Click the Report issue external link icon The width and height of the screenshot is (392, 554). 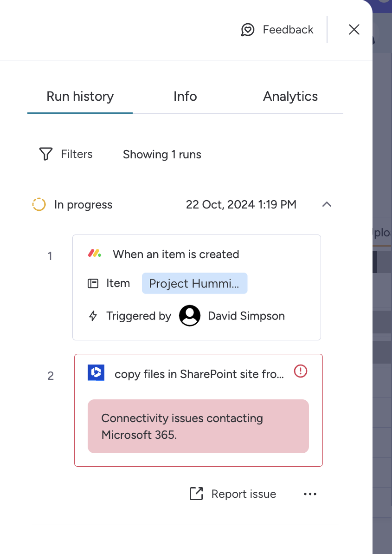point(196,494)
